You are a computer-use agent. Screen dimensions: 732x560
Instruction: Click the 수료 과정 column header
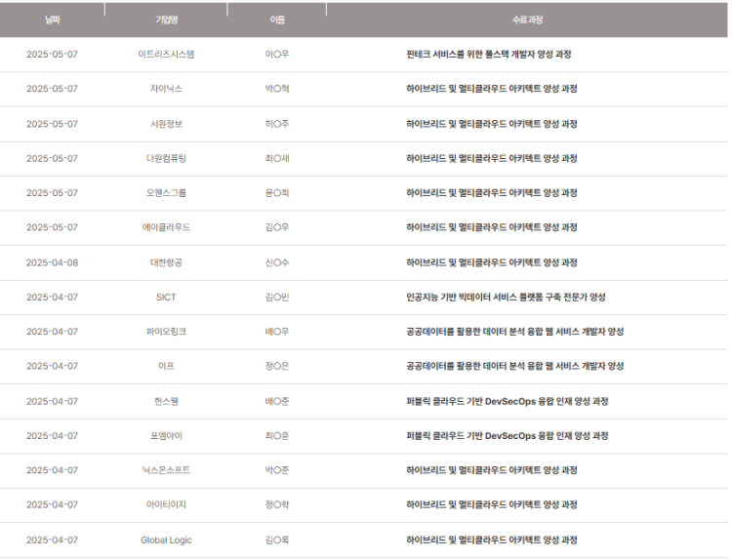pyautogui.click(x=527, y=20)
